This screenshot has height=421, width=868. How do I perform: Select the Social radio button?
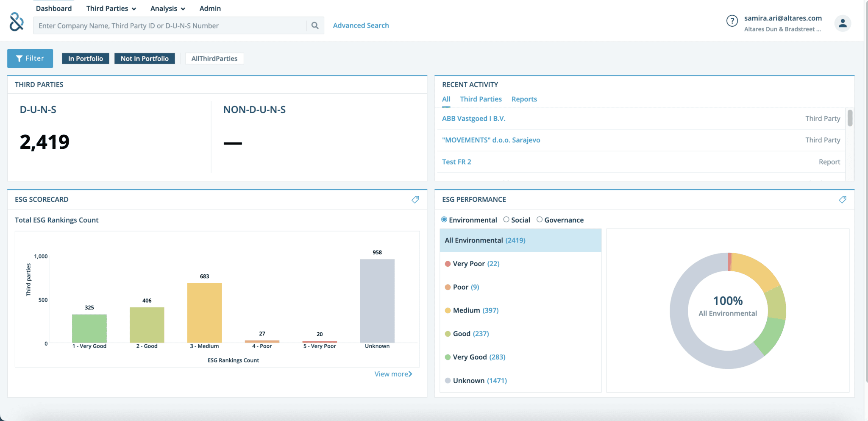click(506, 220)
